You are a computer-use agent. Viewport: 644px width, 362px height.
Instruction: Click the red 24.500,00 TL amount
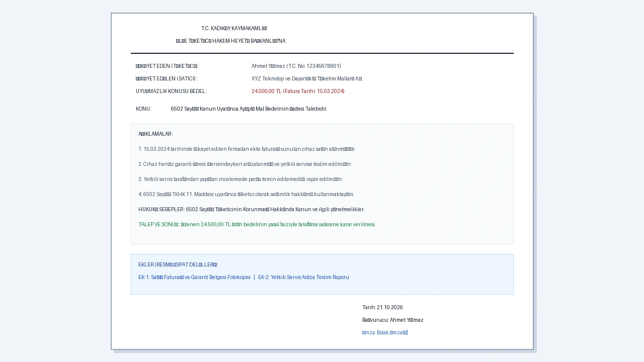point(298,92)
